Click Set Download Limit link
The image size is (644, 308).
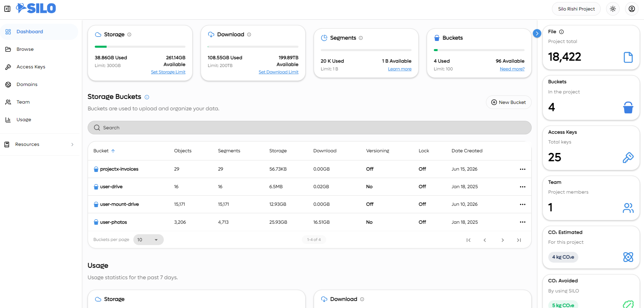click(x=279, y=72)
